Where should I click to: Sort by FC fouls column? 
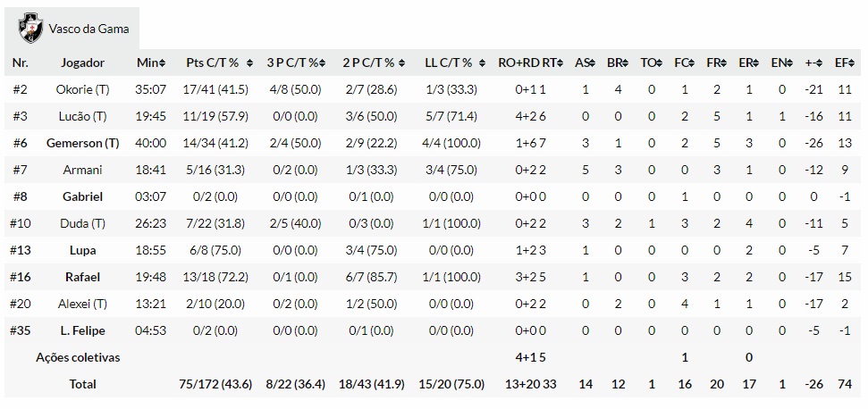pyautogui.click(x=684, y=63)
